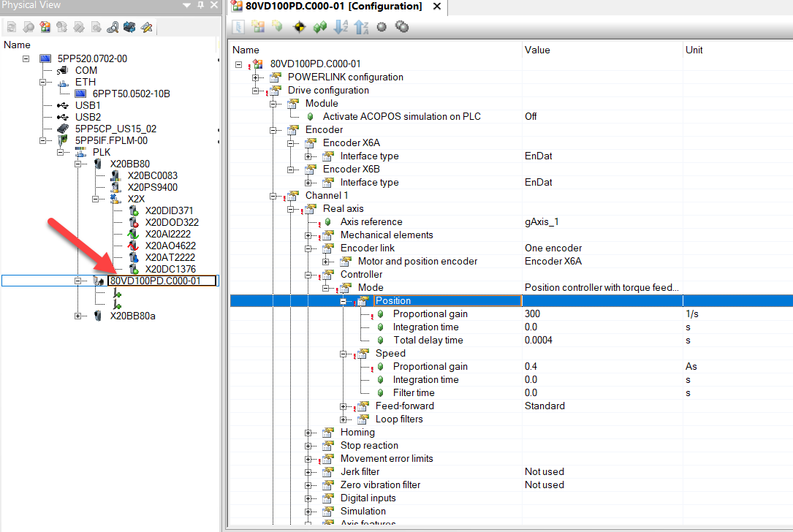
Task: Select the X20BC0083 bus controller
Action: 153,175
